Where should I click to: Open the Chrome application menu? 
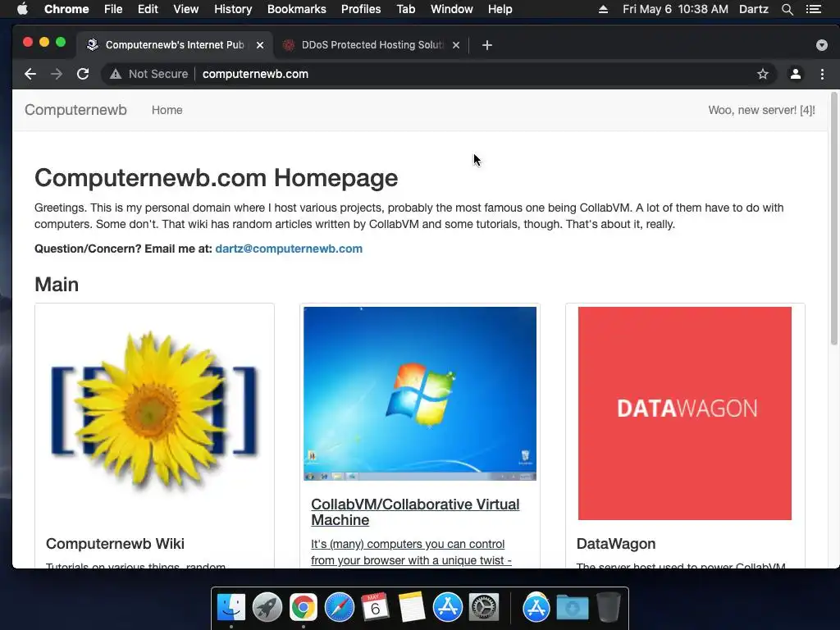66,9
